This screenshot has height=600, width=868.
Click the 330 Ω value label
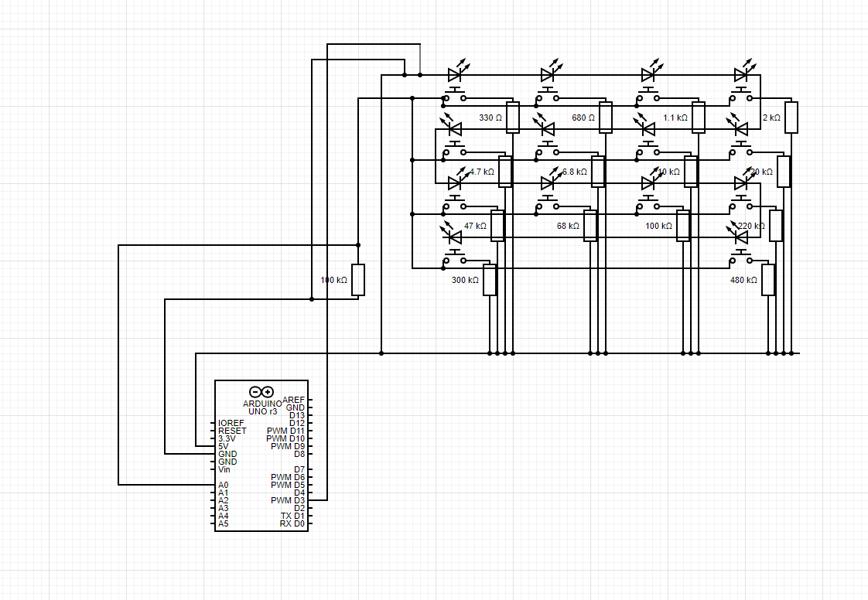490,118
